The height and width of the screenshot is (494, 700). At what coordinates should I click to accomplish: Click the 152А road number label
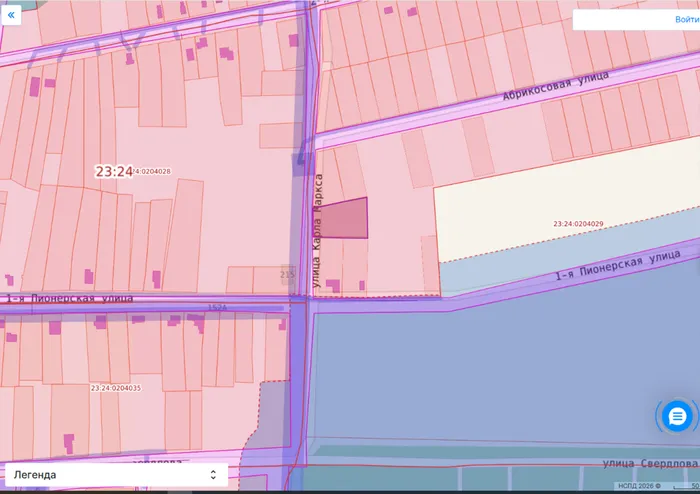click(217, 307)
